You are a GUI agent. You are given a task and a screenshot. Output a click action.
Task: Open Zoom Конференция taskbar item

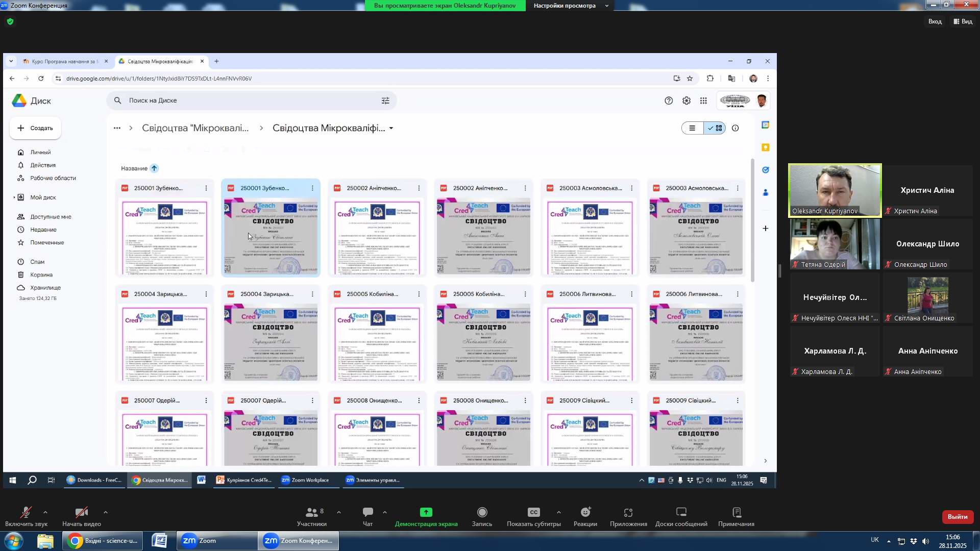(x=299, y=541)
